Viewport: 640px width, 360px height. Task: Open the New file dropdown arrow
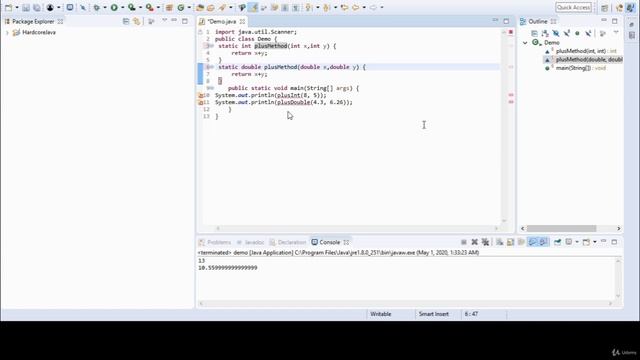(17, 7)
